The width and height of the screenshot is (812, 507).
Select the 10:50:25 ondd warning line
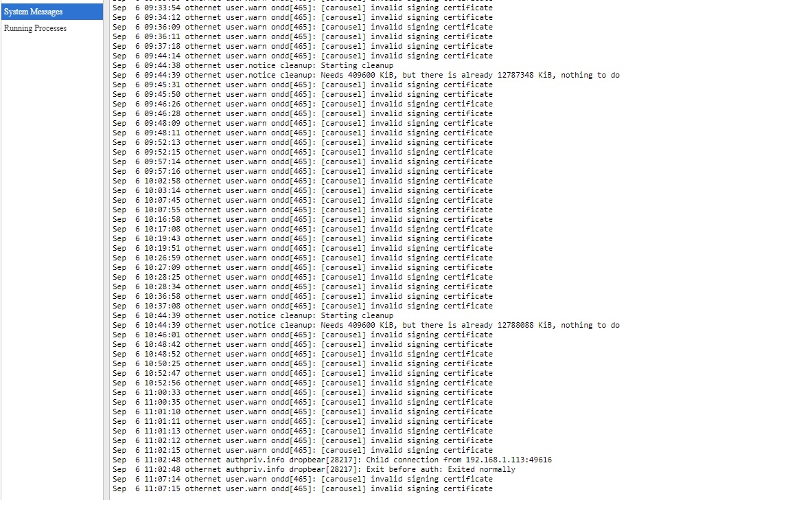(x=303, y=364)
